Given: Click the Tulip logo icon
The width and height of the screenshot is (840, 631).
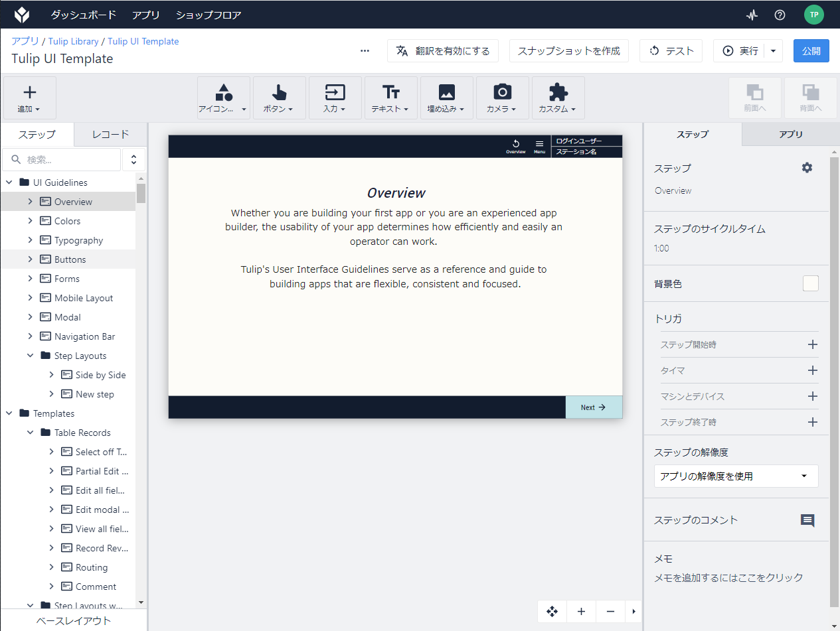Looking at the screenshot, I should (22, 14).
